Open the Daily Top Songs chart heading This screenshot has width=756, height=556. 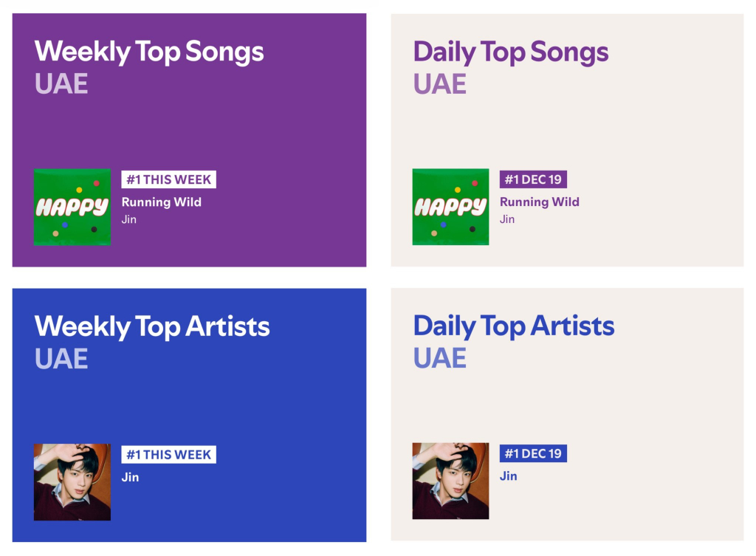[x=511, y=52]
